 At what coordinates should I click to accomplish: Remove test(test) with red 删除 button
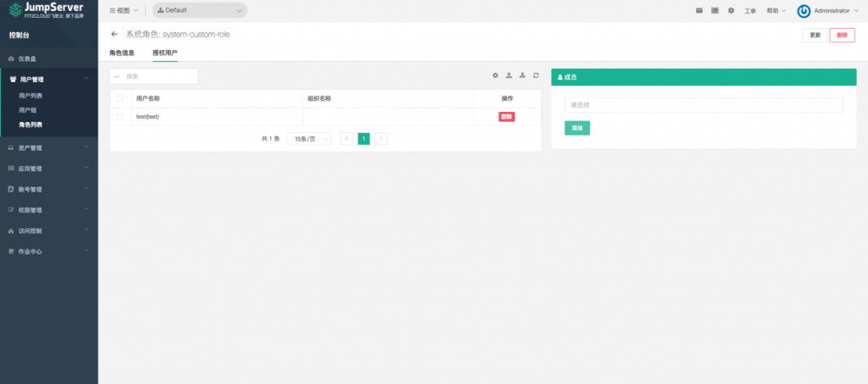coord(507,117)
